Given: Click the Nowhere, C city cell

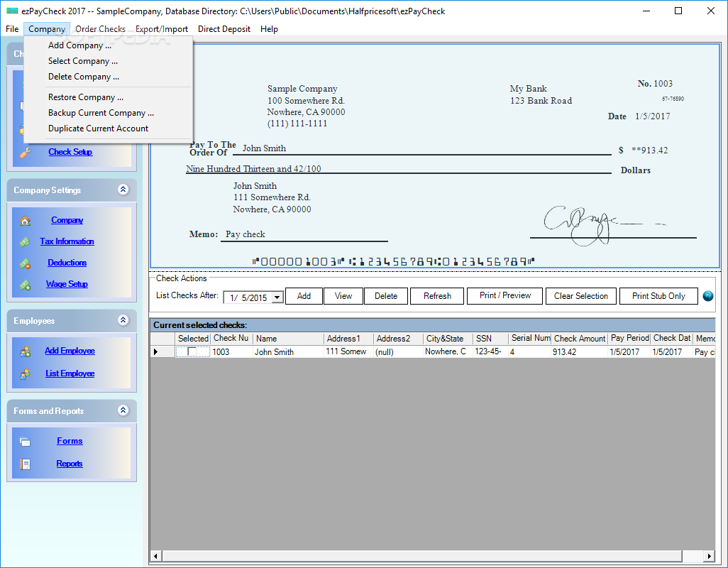Looking at the screenshot, I should 448,352.
